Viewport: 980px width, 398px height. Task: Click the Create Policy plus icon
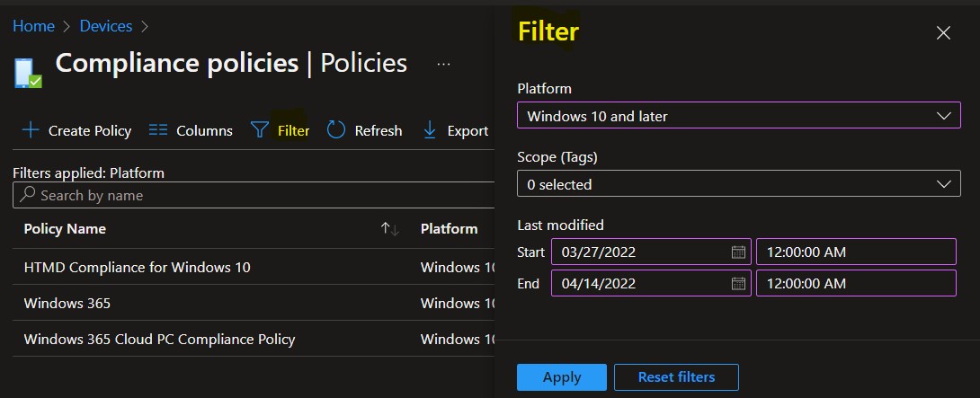pos(30,130)
